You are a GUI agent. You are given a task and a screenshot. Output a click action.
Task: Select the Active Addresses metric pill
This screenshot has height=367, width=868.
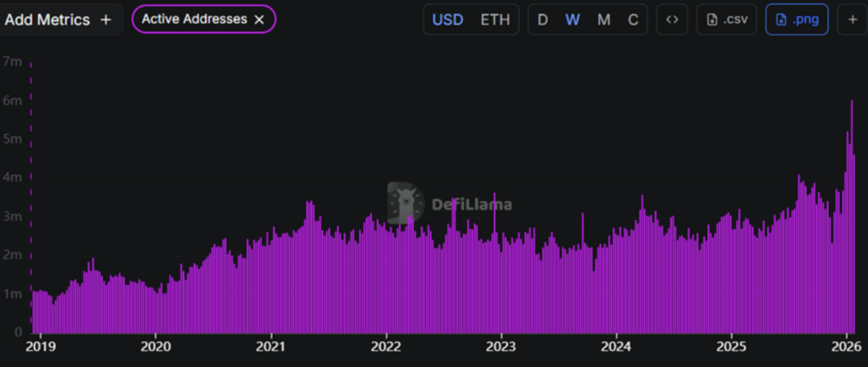pyautogui.click(x=203, y=19)
